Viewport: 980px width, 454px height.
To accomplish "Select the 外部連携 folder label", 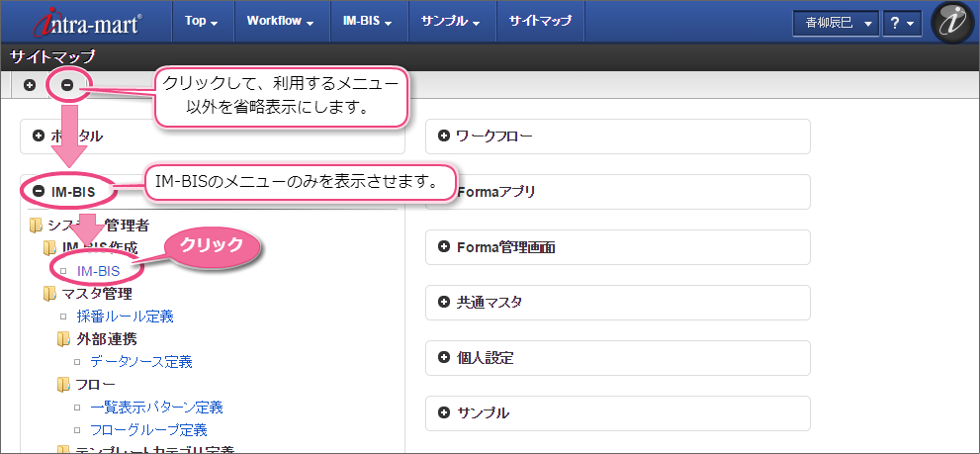I will click(106, 339).
